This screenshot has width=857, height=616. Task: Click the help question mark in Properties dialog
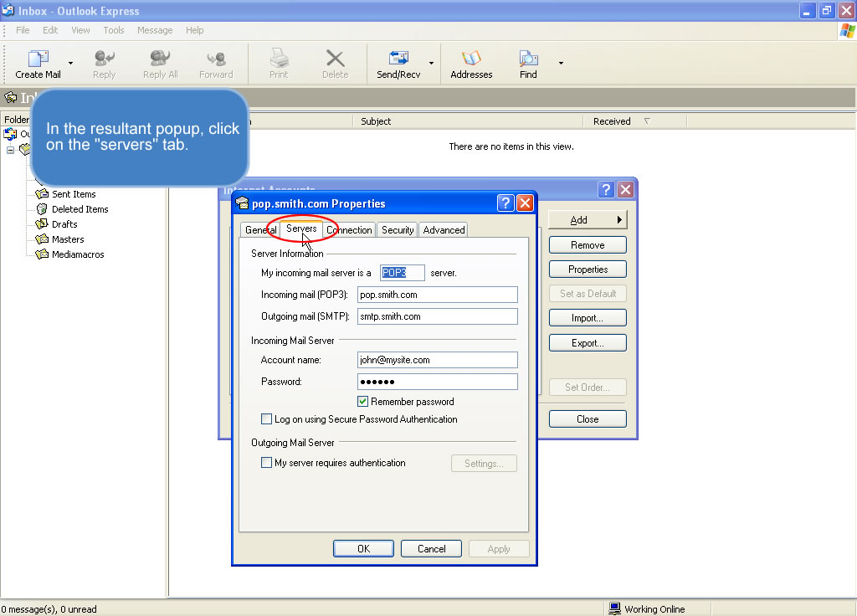[505, 203]
